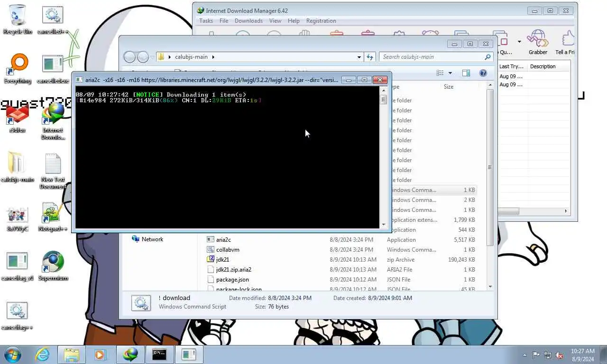The image size is (607, 364).
Task: Switch to Internet Download Manager taskbar button
Action: point(130,354)
